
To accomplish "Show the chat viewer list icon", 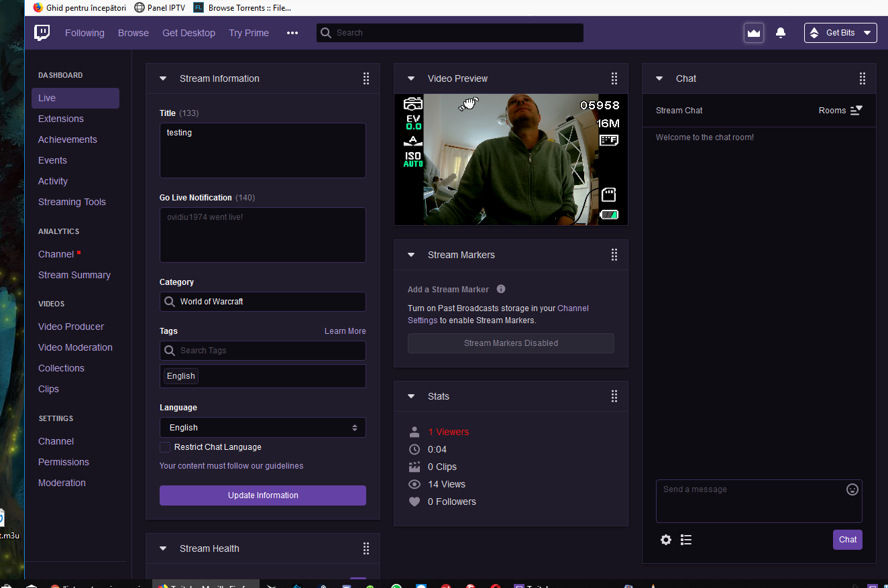I will click(686, 540).
